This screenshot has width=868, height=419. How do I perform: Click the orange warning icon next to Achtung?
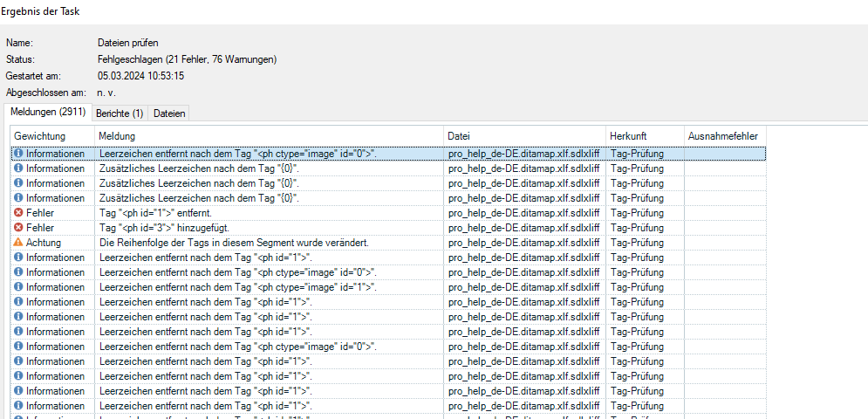tap(18, 243)
